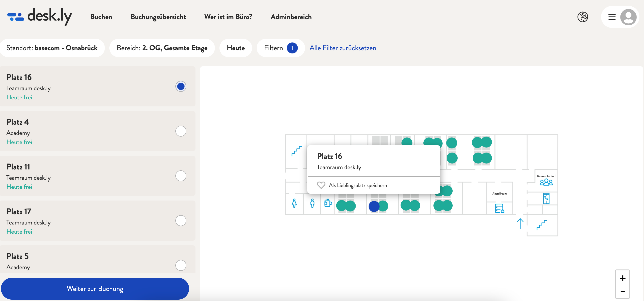Open the Heute date selector
This screenshot has height=301, width=644.
(x=235, y=48)
